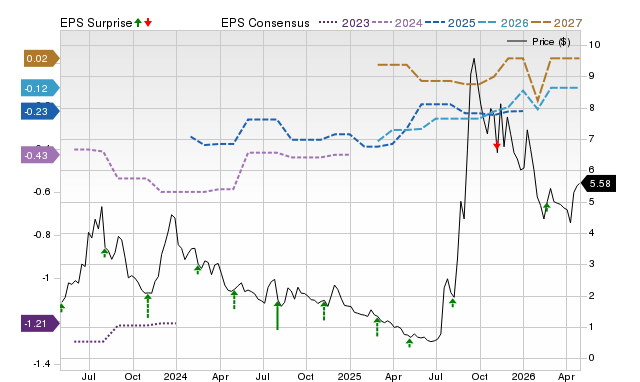Click the -1.4 left axis label

[x=42, y=364]
